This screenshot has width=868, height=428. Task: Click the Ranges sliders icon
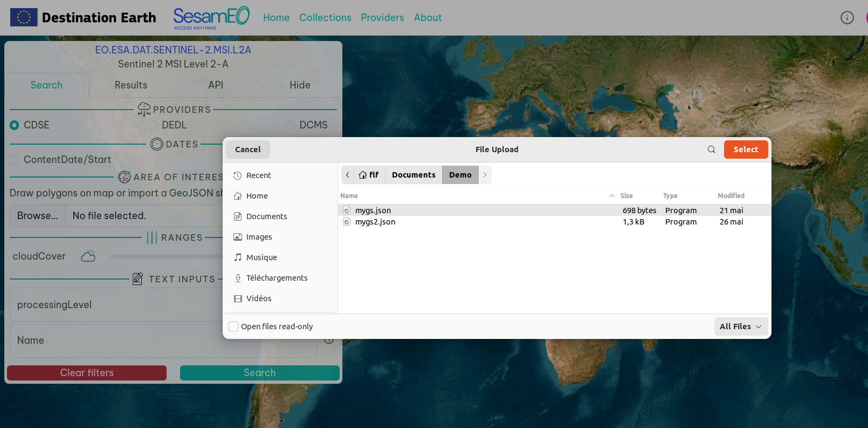(152, 237)
